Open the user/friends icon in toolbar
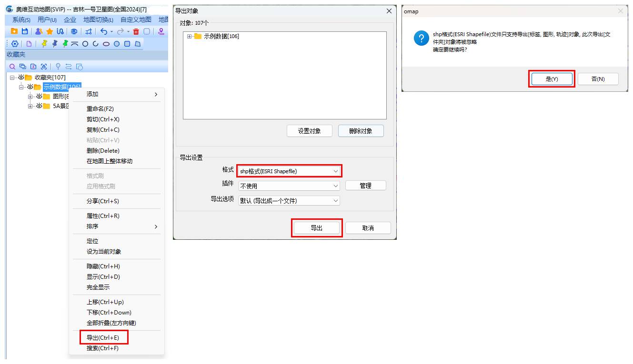This screenshot has height=364, width=633. [x=39, y=31]
